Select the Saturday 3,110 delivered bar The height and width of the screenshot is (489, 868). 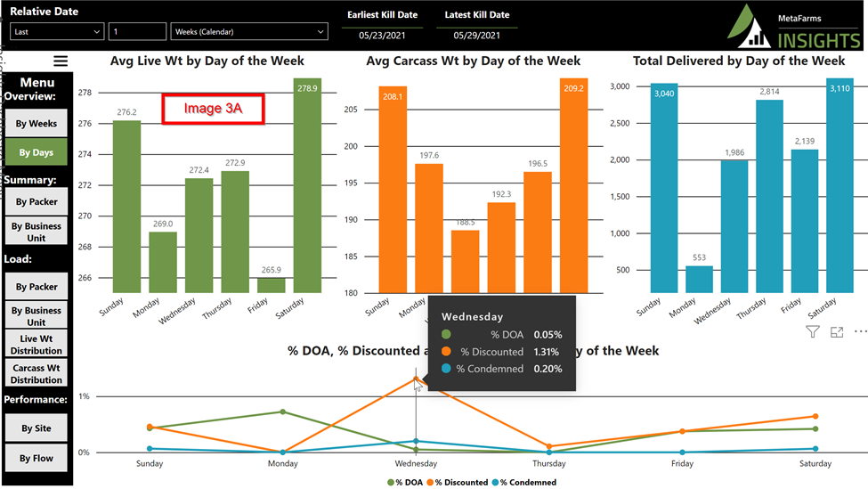(840, 185)
